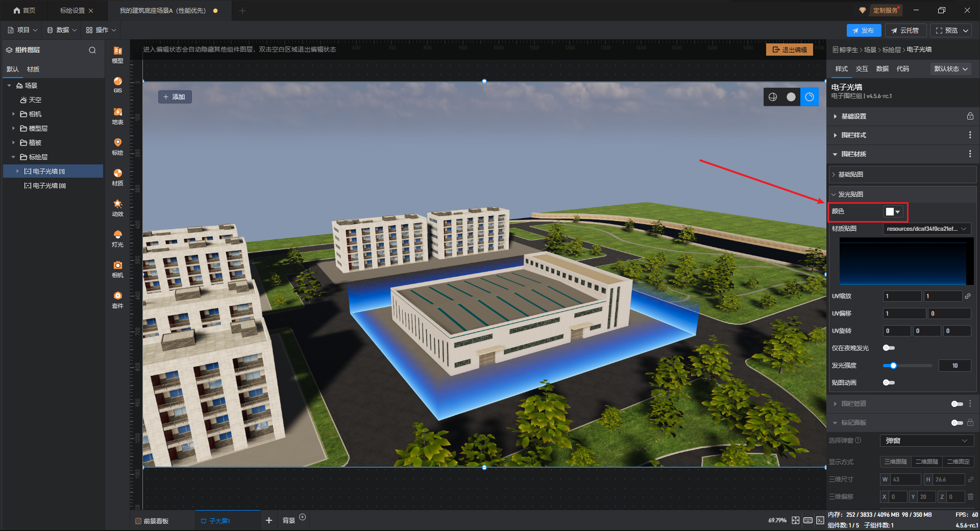Select the 电子光墙 [0] layer item
The height and width of the screenshot is (531, 980).
(49, 186)
